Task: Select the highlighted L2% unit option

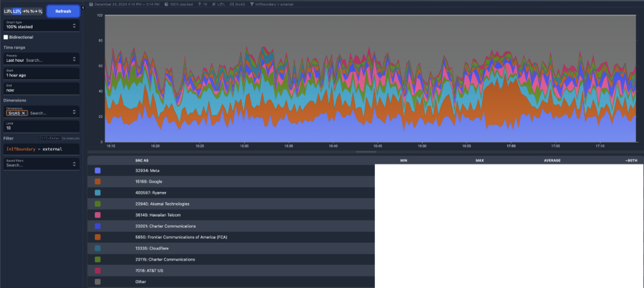Action: coord(17,11)
